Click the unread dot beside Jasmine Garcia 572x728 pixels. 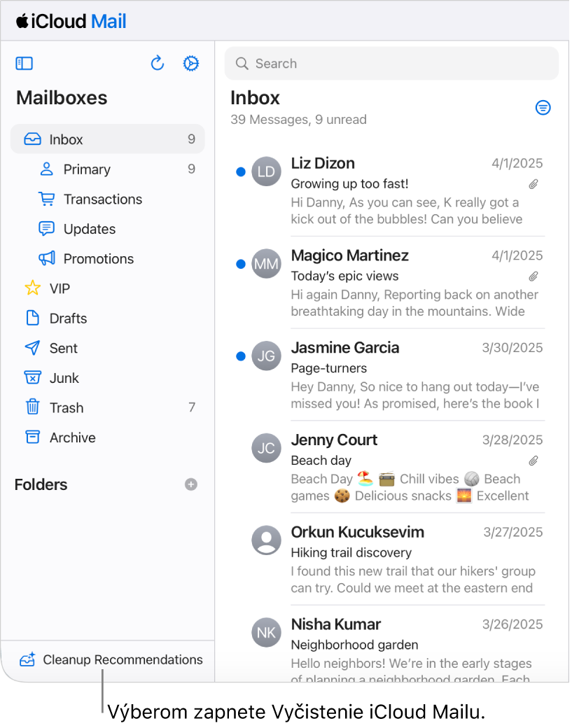click(241, 356)
